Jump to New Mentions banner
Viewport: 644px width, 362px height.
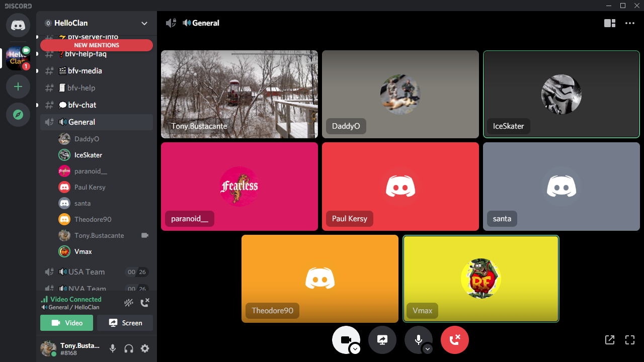97,45
